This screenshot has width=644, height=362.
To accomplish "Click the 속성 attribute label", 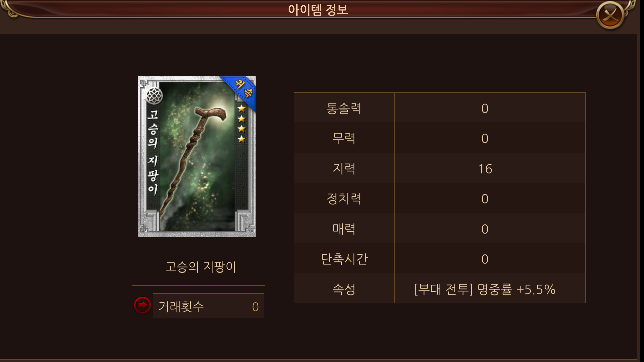I will (344, 289).
